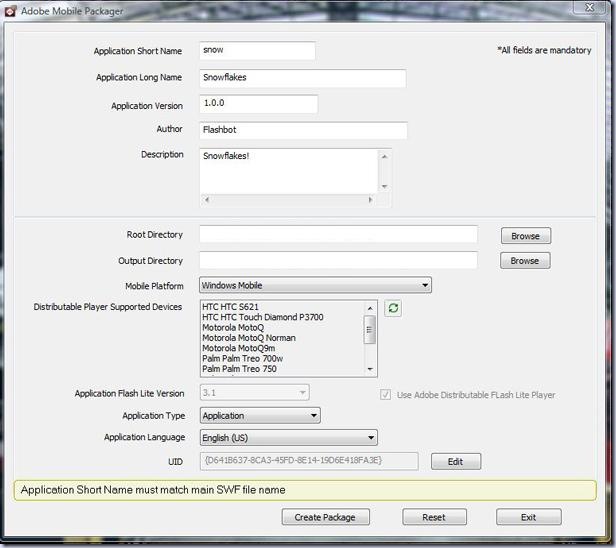Screen dimensions: 616x548
Task: Click inside the Description text area
Action: 289,171
